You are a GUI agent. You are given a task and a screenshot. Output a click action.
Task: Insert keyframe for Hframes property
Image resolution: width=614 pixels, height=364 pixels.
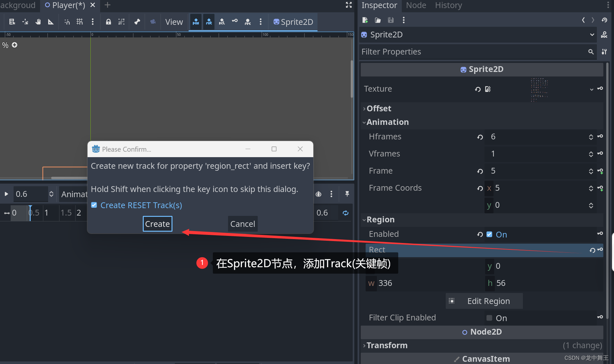[x=600, y=136]
